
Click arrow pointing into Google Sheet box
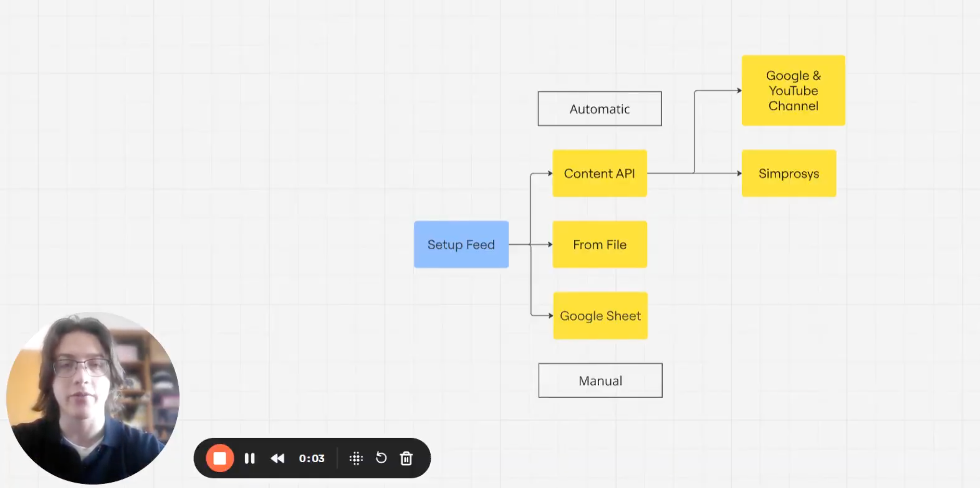[x=550, y=316]
